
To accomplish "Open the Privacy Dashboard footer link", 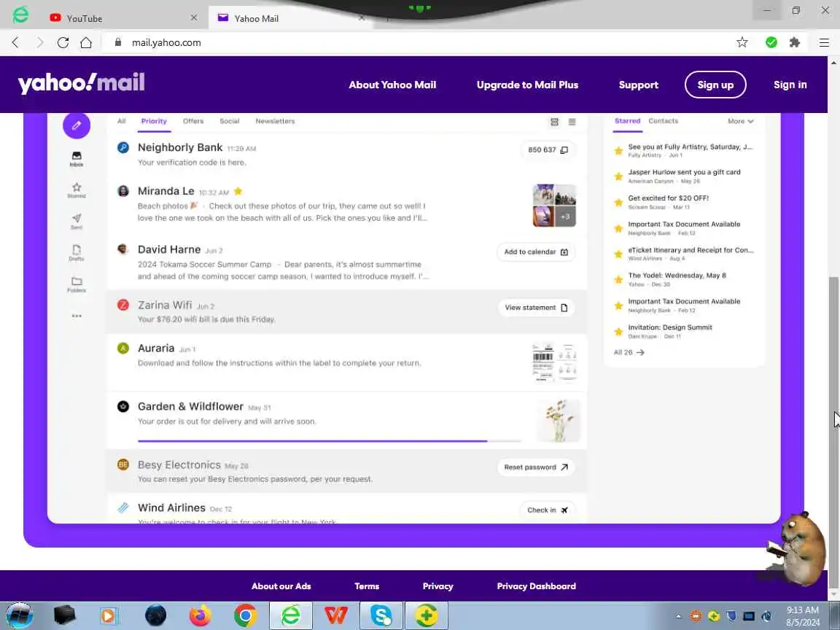I will 536,586.
